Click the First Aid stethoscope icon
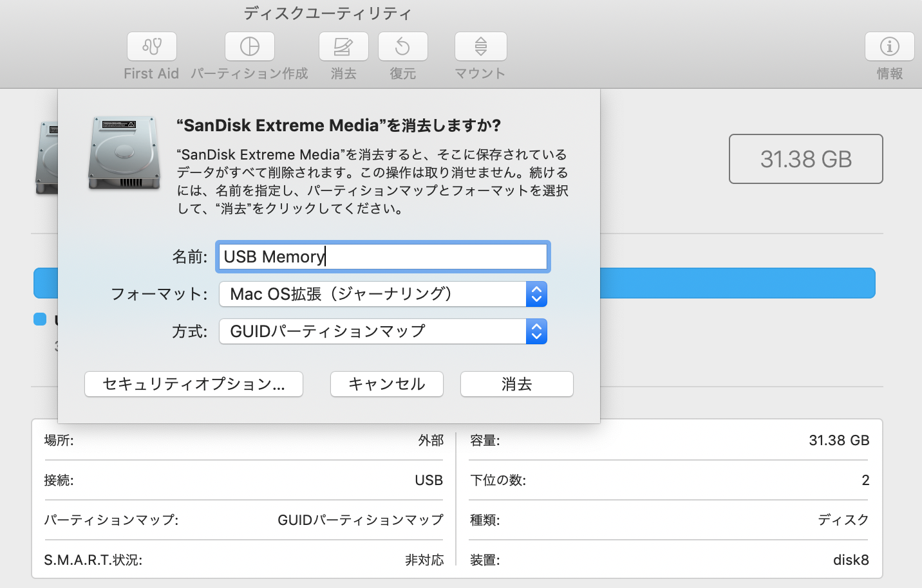The image size is (922, 588). [x=152, y=46]
